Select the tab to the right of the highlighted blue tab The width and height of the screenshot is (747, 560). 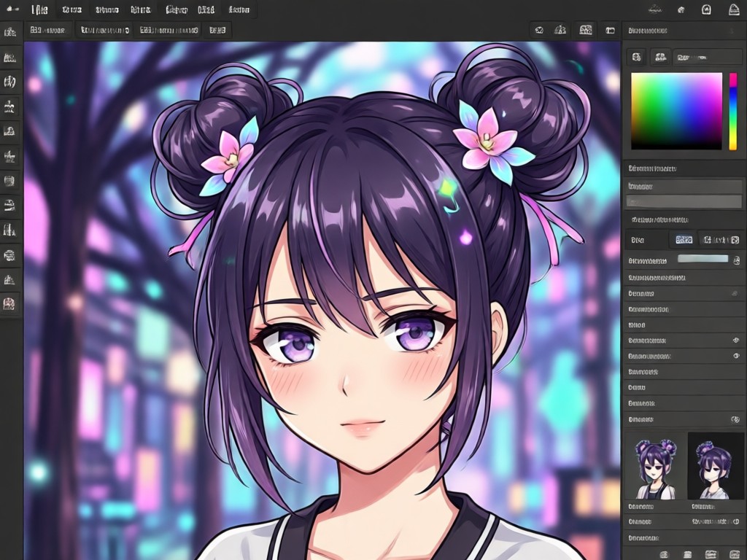point(720,240)
